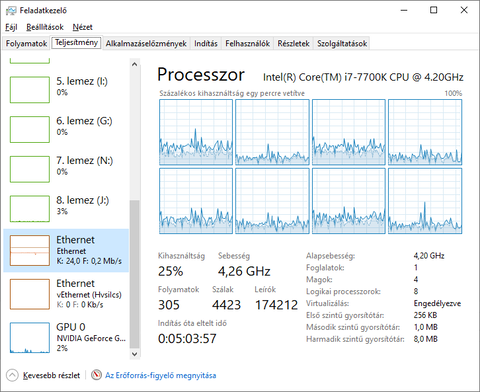The height and width of the screenshot is (392, 480).
Task: Open the Fájl menu
Action: [x=11, y=27]
